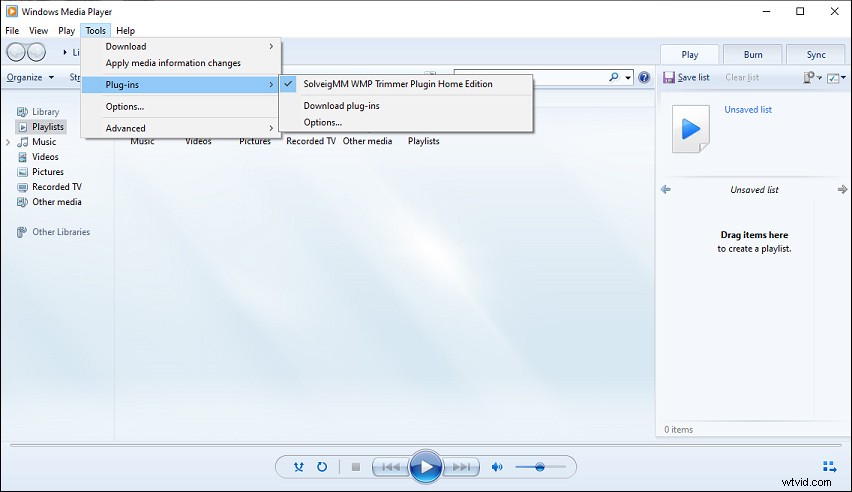Open the Plug-ins submenu item
The height and width of the screenshot is (492, 852).
coord(181,85)
